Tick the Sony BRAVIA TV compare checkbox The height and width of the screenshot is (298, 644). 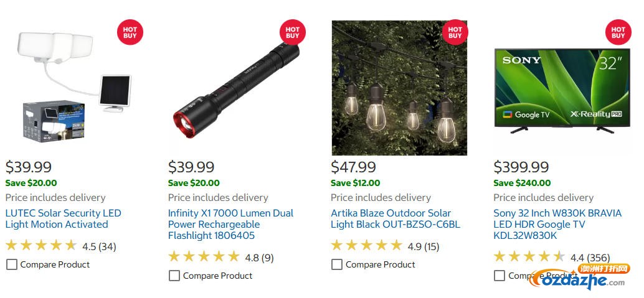(x=500, y=276)
